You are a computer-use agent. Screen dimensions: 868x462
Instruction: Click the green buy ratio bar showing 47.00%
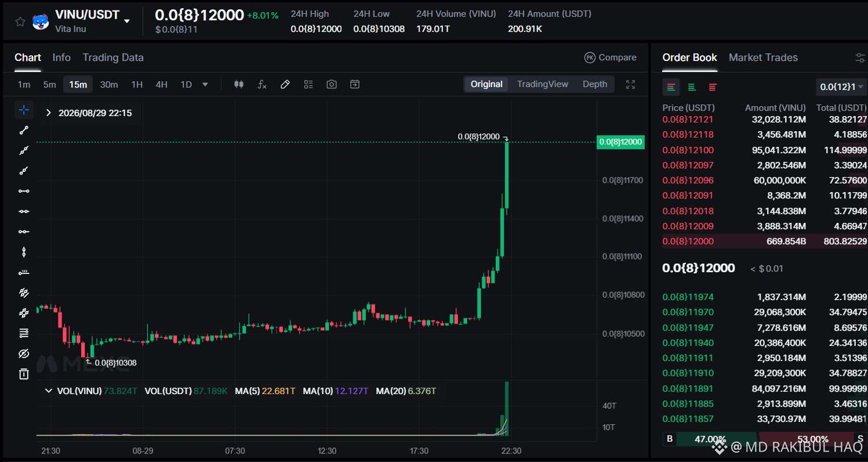710,439
